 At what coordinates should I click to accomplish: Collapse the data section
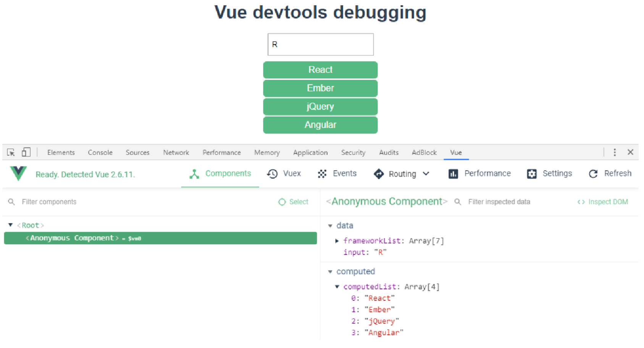coord(330,226)
